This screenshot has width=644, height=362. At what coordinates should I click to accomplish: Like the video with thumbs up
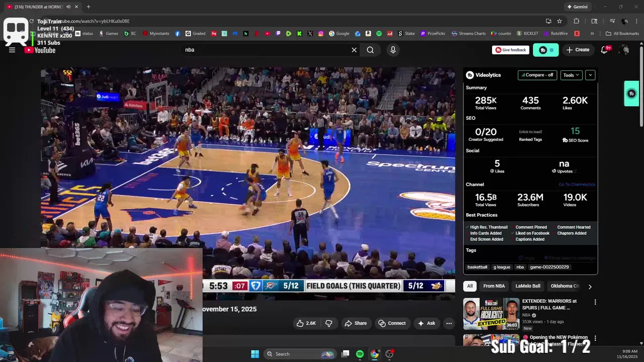pyautogui.click(x=306, y=323)
